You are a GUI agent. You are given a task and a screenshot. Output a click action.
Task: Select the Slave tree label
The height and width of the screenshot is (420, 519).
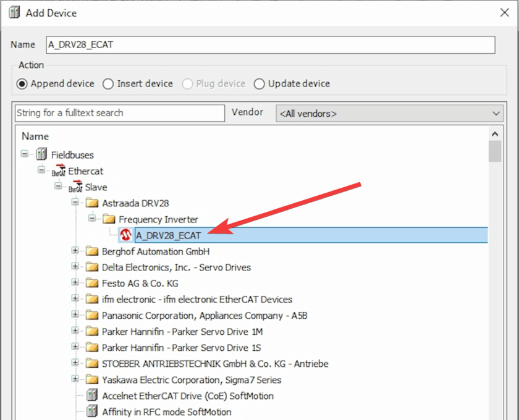[x=96, y=187]
